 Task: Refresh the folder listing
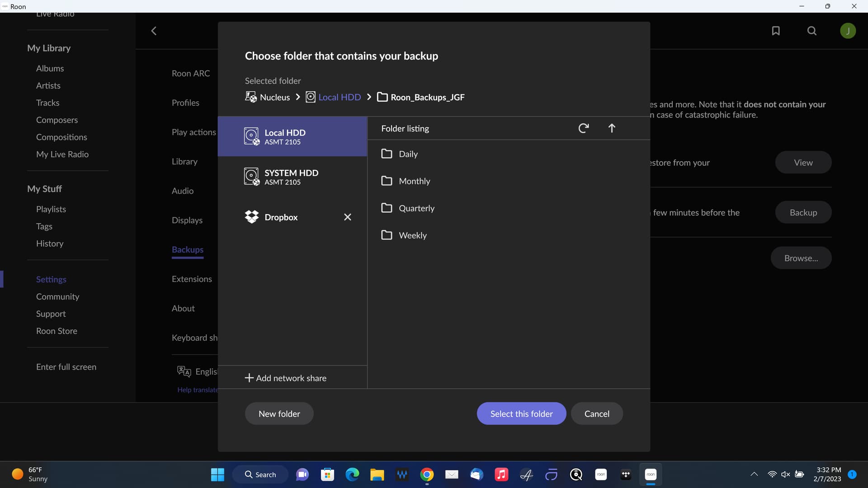584,128
